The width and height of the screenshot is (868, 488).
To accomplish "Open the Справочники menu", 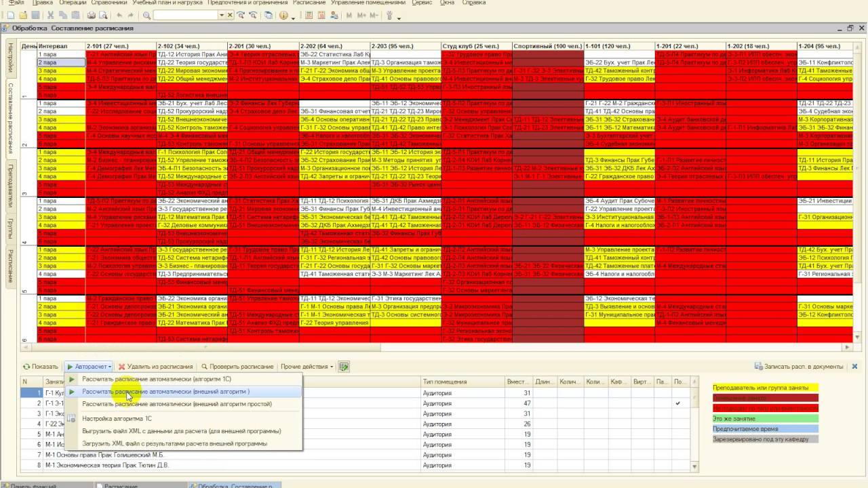I will pos(109,3).
